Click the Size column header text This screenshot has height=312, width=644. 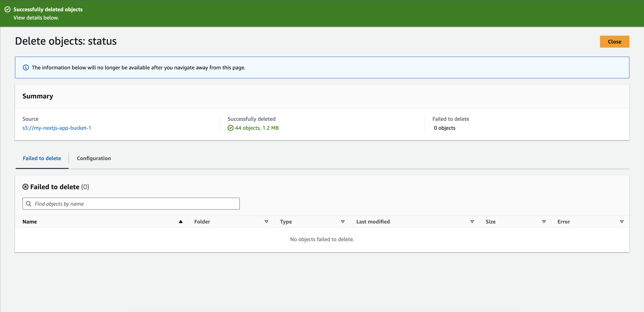pos(491,222)
